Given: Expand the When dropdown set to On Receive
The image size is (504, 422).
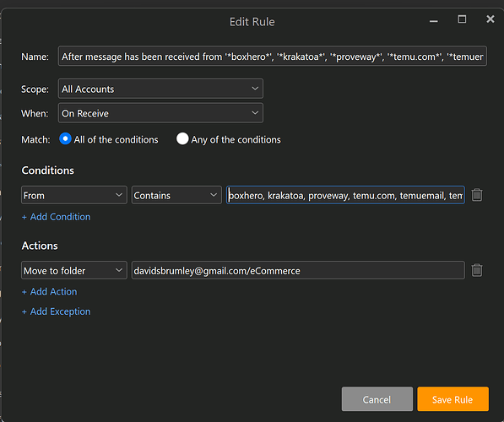Looking at the screenshot, I should click(x=160, y=113).
